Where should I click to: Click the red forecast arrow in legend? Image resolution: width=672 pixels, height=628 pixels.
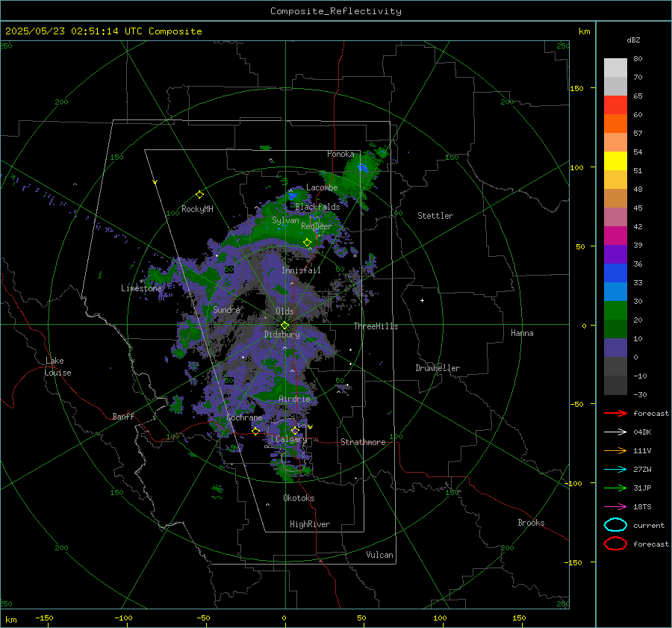[x=615, y=413]
